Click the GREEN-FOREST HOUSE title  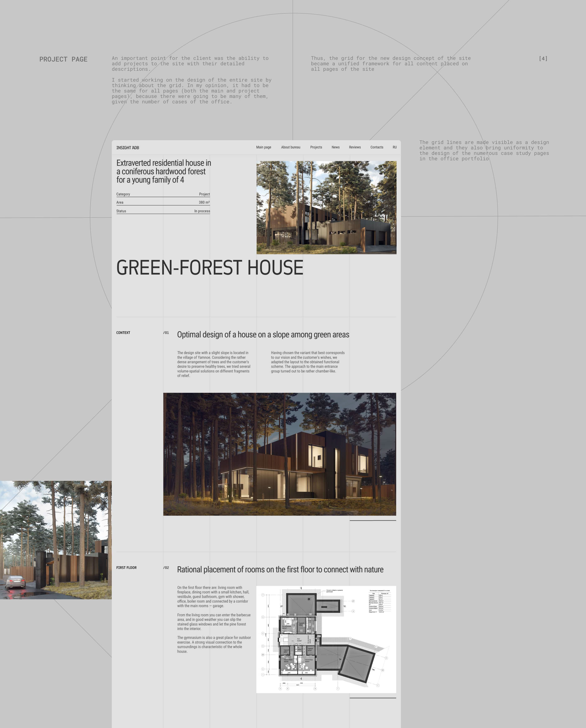(209, 268)
